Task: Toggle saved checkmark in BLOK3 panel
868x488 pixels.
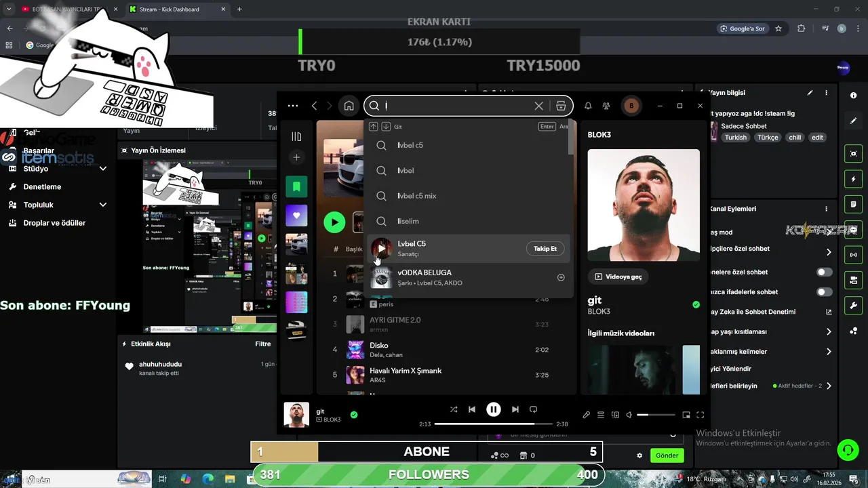Action: coord(696,305)
